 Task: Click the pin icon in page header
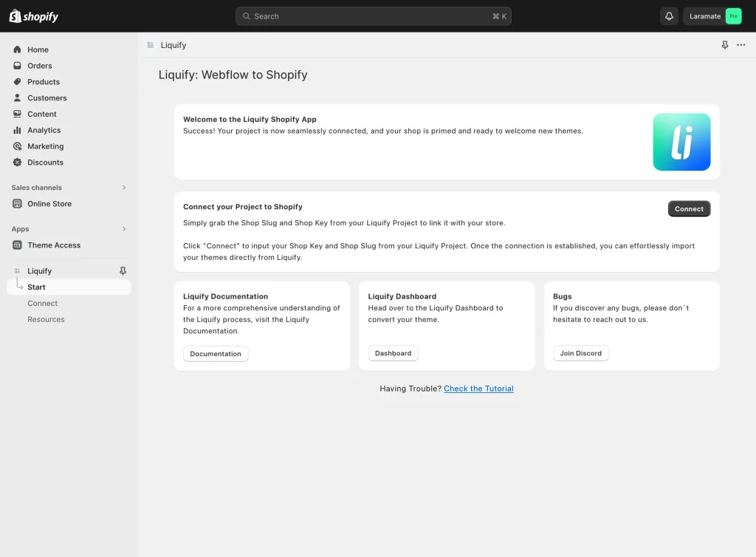coord(725,45)
